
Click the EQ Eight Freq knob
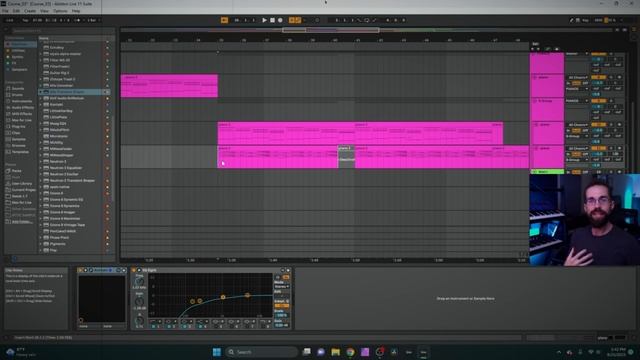pos(139,282)
